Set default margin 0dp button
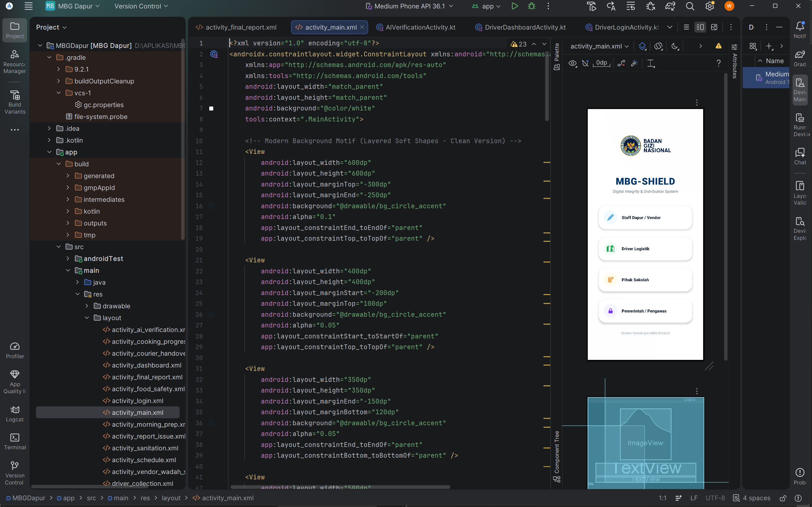Viewport: 812px width, 507px height. pos(601,63)
